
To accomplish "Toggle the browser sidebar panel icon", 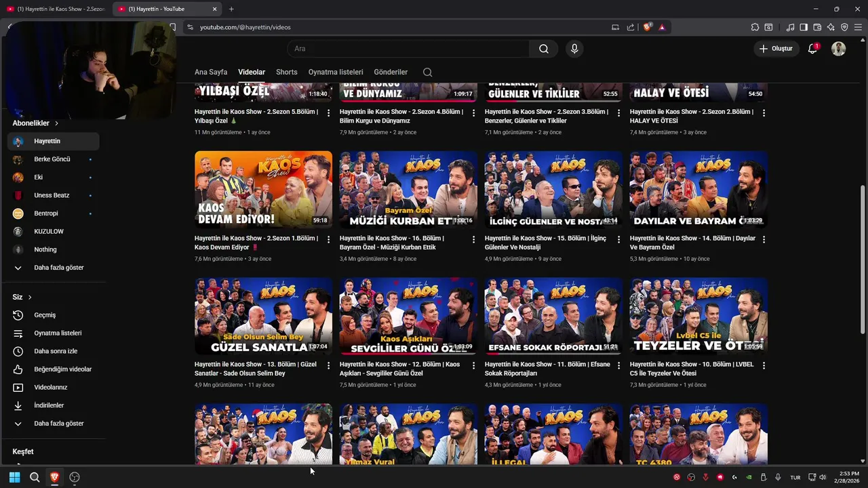I will click(x=804, y=27).
